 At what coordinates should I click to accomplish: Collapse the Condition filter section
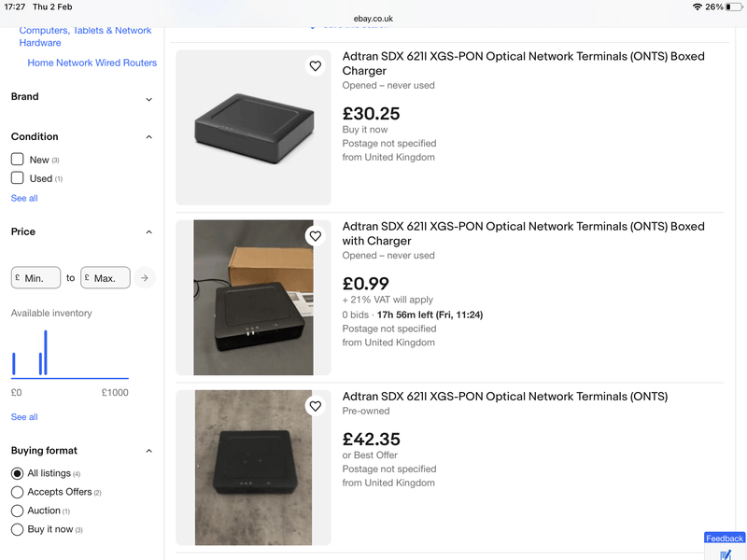149,137
